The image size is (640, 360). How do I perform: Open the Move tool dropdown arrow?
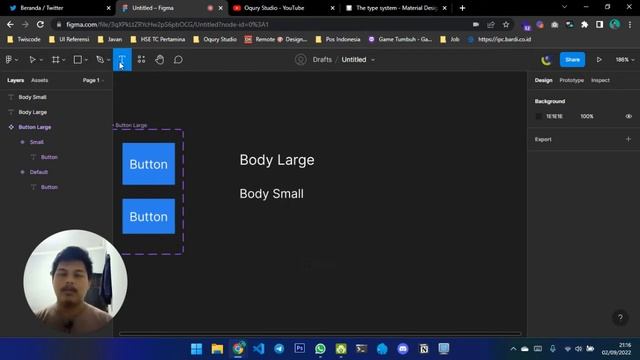(41, 60)
